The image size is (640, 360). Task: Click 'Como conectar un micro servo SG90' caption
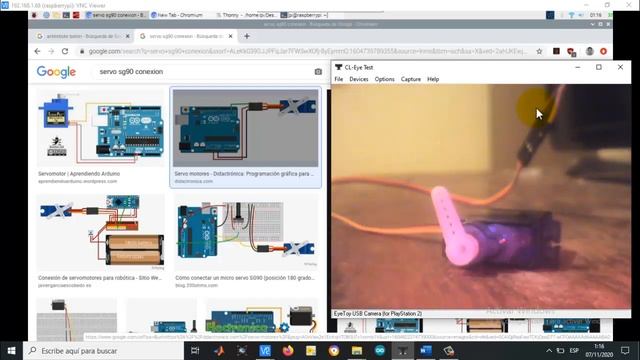click(245, 278)
